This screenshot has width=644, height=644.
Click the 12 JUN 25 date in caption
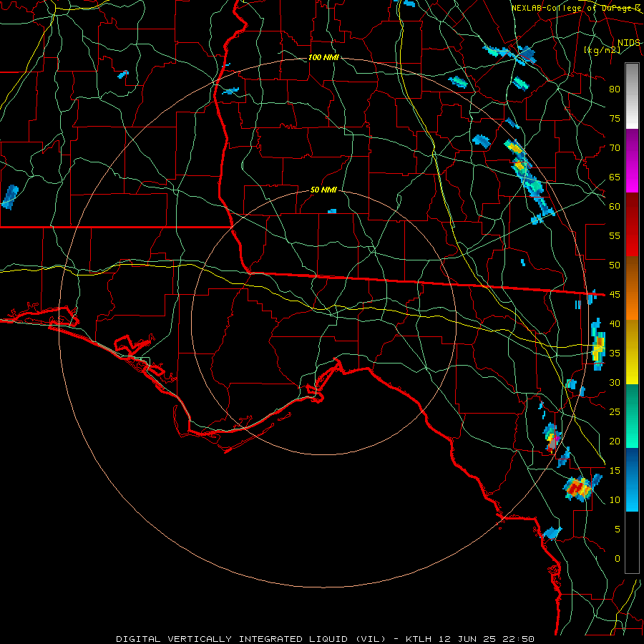(466, 639)
